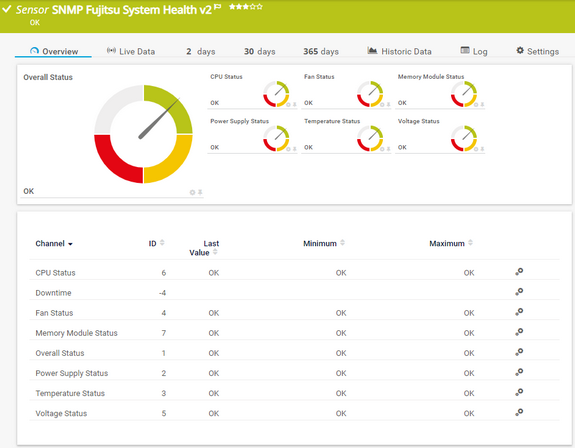Click the Overall Status large gauge

pyautogui.click(x=143, y=134)
